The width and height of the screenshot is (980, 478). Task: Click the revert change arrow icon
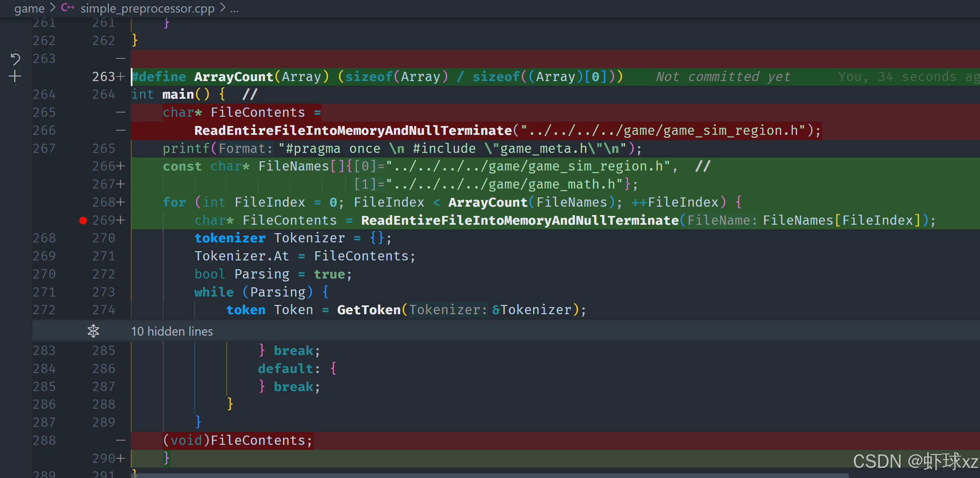click(15, 59)
